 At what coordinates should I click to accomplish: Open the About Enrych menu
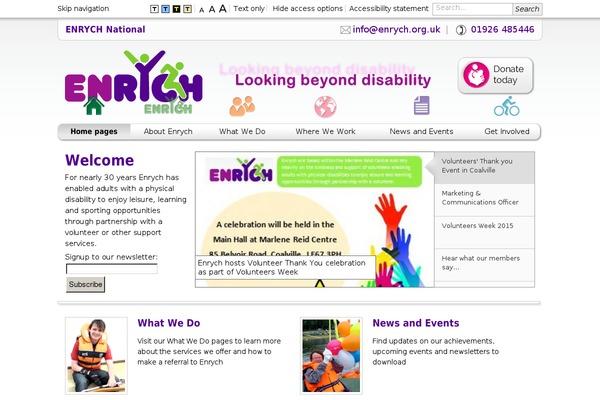(168, 131)
